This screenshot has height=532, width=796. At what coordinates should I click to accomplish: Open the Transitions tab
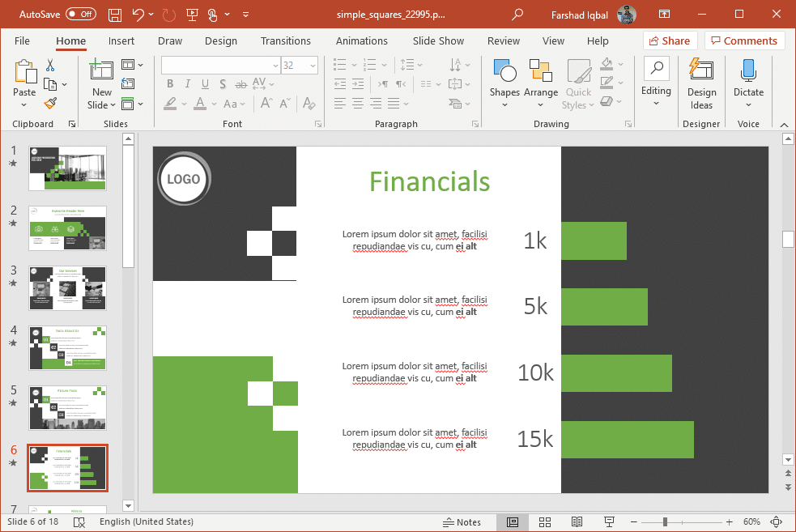285,40
